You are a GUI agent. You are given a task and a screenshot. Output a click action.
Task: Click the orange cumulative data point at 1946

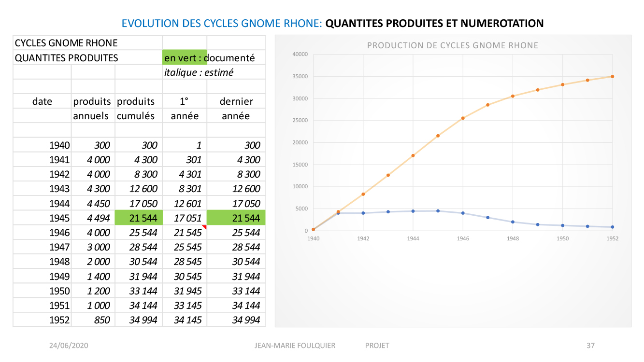tap(463, 118)
